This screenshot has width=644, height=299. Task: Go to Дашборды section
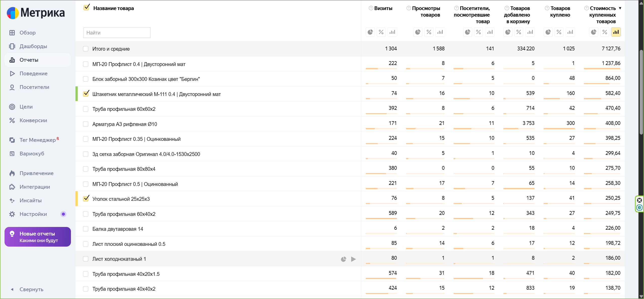point(33,46)
